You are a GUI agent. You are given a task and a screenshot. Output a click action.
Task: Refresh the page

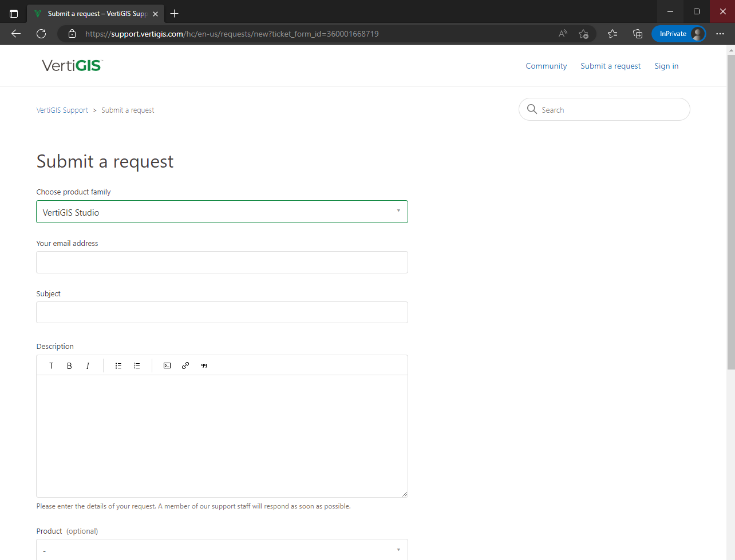(41, 34)
